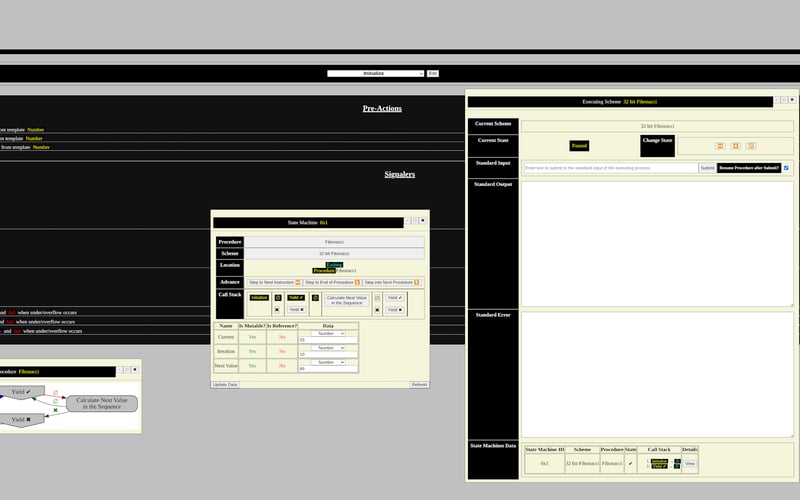This screenshot has height=500, width=800.
Task: Click the Refresh button in State Machine window
Action: pos(419,385)
